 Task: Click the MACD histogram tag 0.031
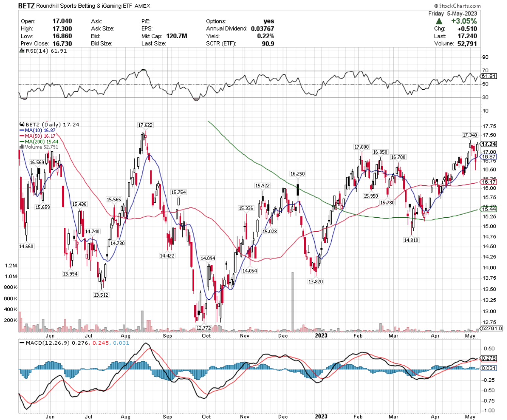489,368
